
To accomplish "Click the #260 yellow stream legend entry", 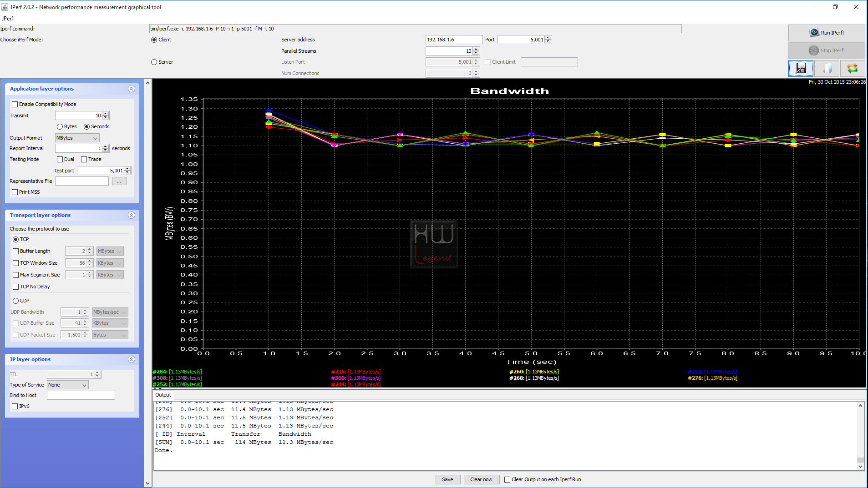I will 534,372.
